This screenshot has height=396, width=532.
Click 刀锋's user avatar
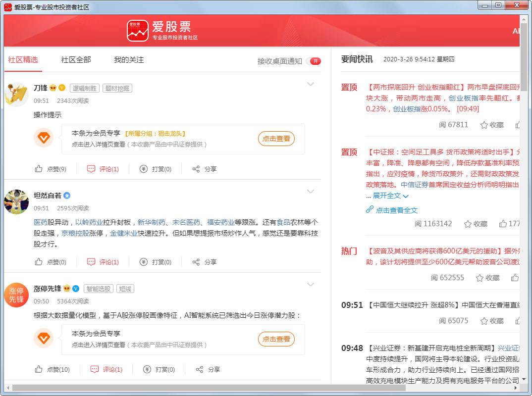click(16, 94)
